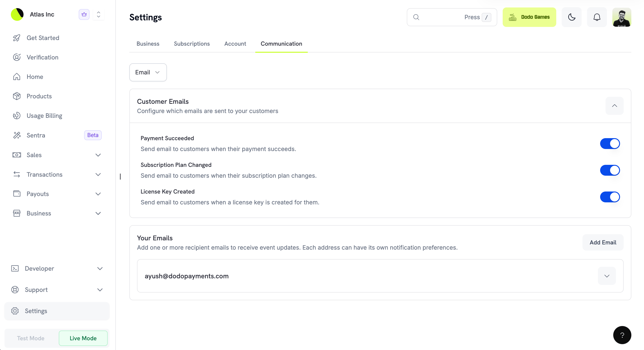The height and width of the screenshot is (350, 644).
Task: Open notifications with the bell icon
Action: pos(597,17)
